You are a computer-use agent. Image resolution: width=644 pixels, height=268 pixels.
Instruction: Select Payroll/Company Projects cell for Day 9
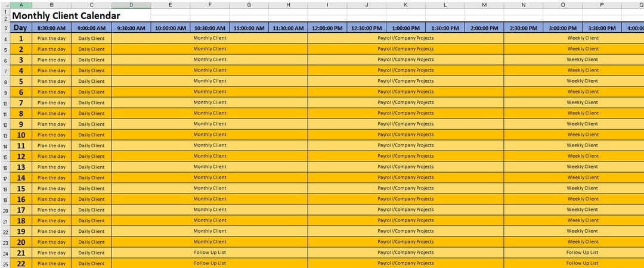[406, 124]
